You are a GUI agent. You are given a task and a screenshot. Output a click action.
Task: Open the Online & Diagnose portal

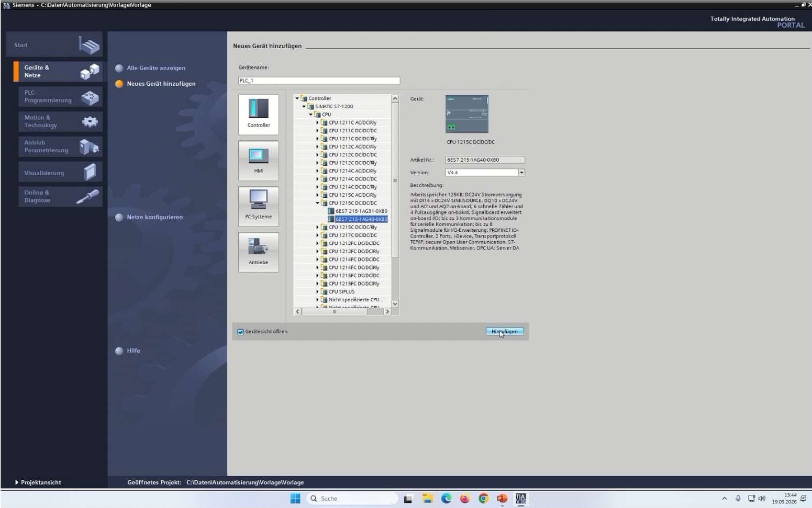click(60, 196)
